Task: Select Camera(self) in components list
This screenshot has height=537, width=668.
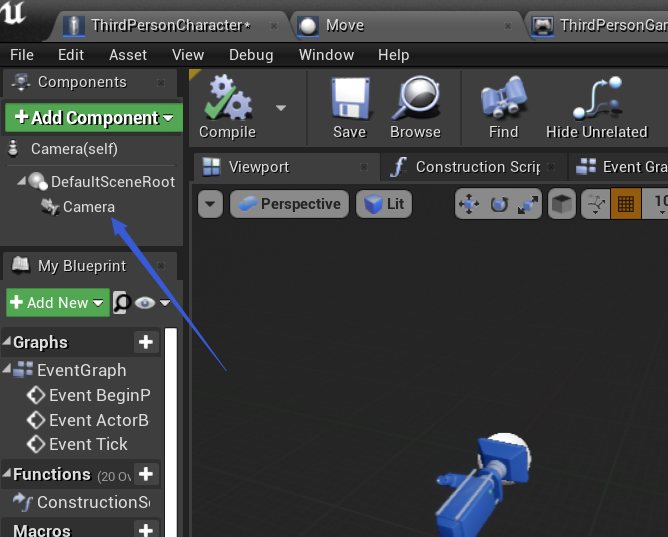Action: point(74,149)
